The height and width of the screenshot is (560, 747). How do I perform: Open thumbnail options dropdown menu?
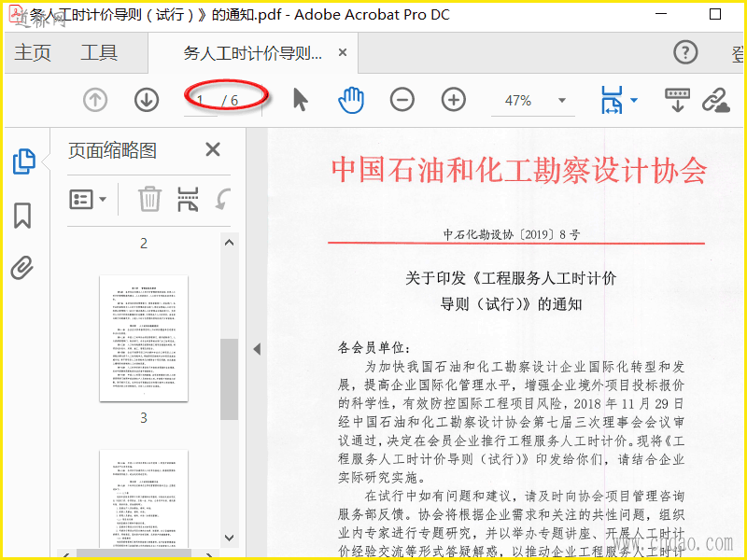[x=88, y=199]
